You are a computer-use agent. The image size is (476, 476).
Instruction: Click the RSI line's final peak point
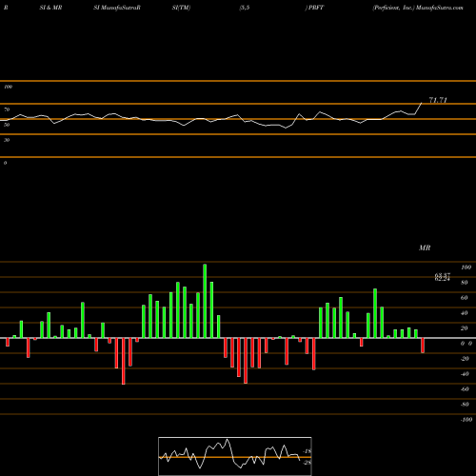point(422,103)
